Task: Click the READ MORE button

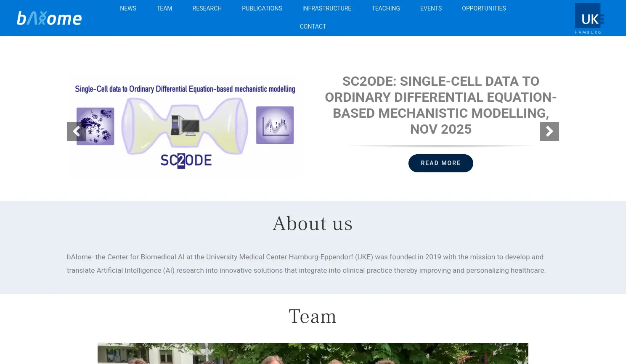Action: click(440, 163)
